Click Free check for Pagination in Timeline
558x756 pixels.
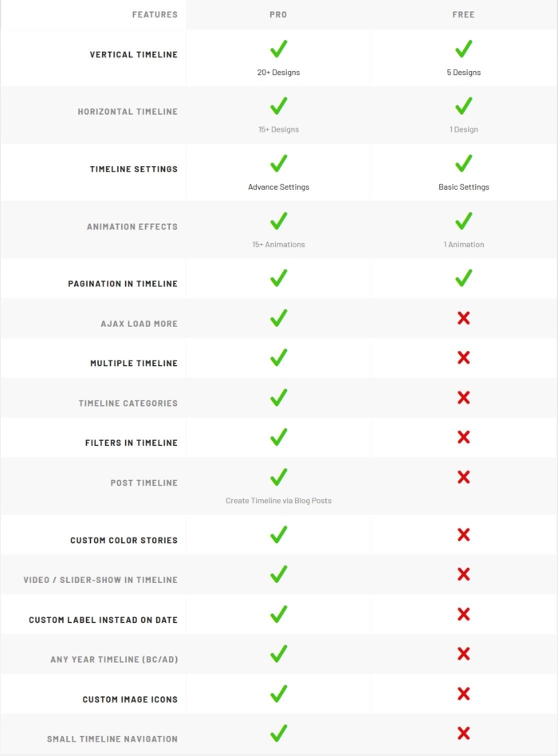click(464, 278)
